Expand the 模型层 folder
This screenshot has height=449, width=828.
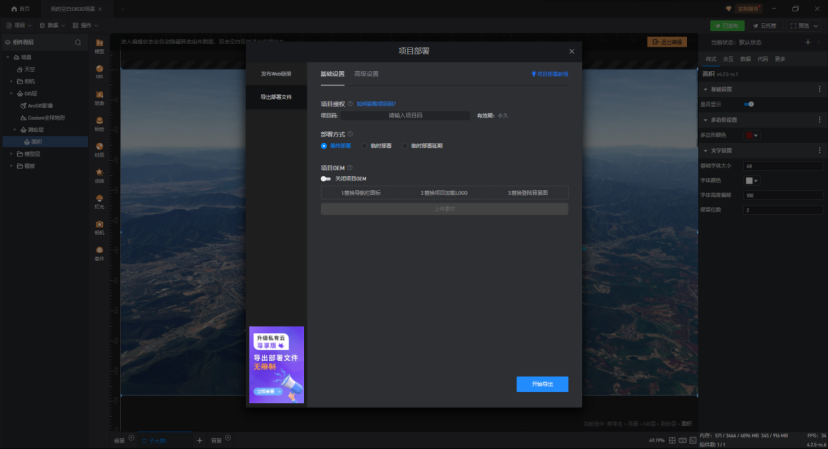tap(12, 154)
